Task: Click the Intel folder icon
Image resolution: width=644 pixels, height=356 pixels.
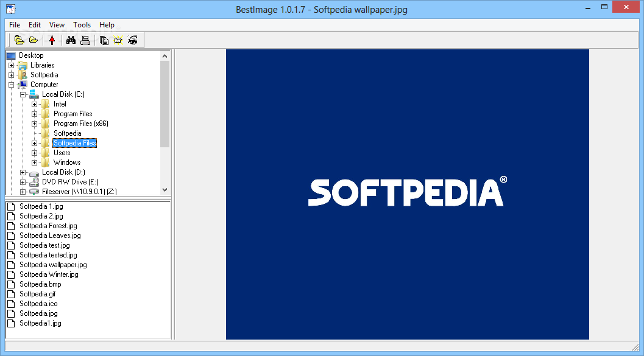Action: click(x=46, y=104)
